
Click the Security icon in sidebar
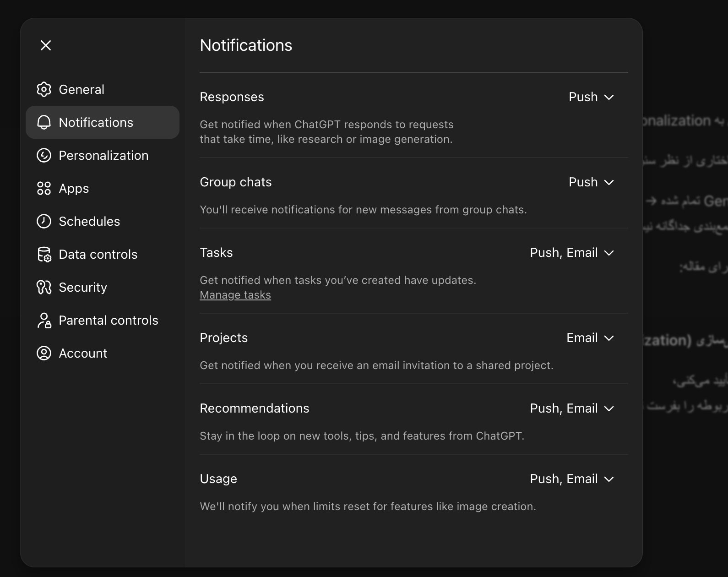pyautogui.click(x=44, y=287)
